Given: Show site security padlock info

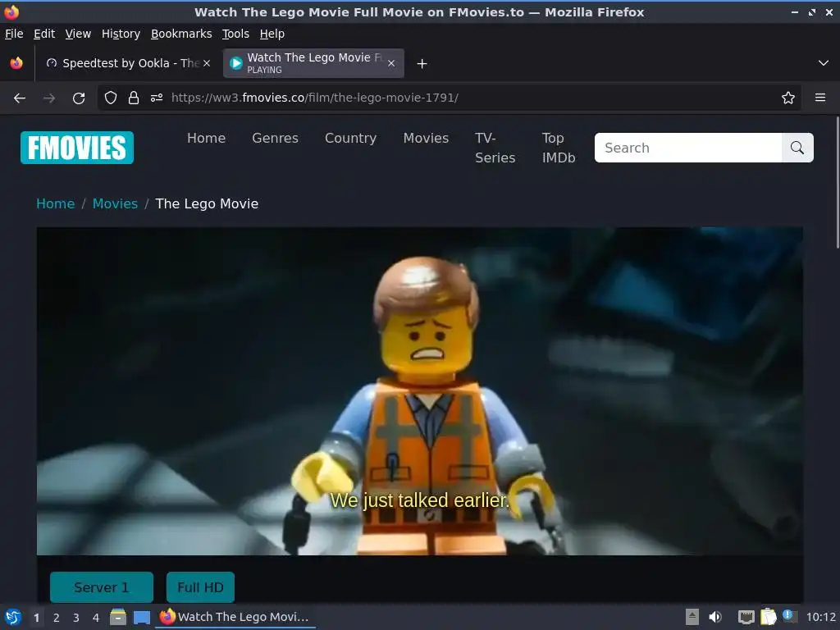Looking at the screenshot, I should 134,98.
